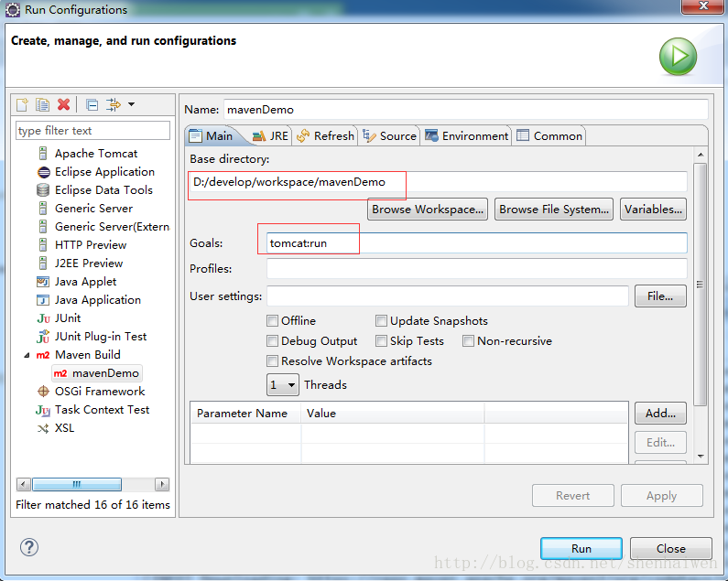
Task: Click the Duplicate launch configuration icon
Action: pyautogui.click(x=43, y=104)
